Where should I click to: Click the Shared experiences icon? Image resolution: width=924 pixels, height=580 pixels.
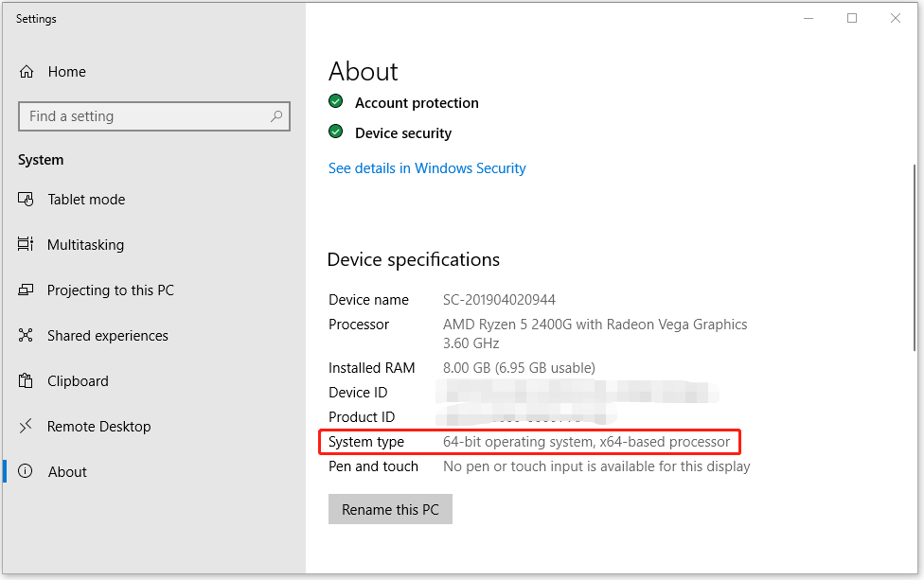(x=27, y=336)
